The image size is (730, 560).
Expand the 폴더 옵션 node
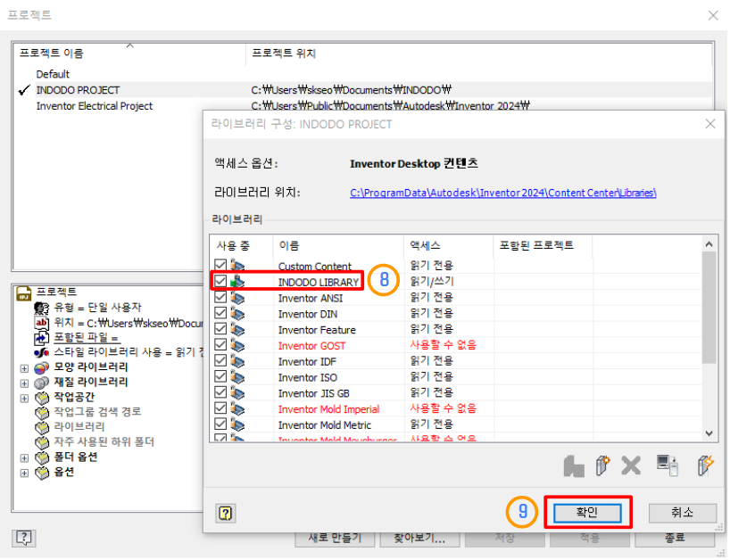click(24, 458)
